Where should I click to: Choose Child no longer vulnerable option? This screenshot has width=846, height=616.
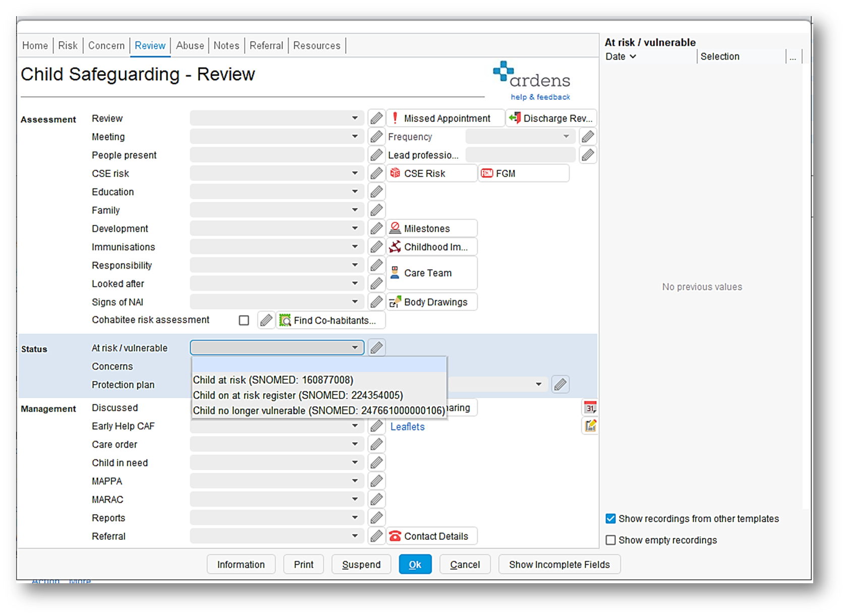(319, 410)
